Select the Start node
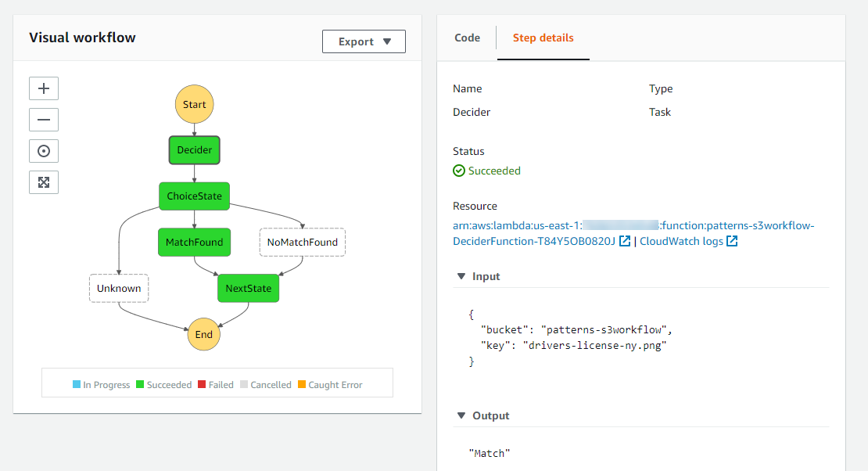The height and width of the screenshot is (471, 868). (x=194, y=104)
